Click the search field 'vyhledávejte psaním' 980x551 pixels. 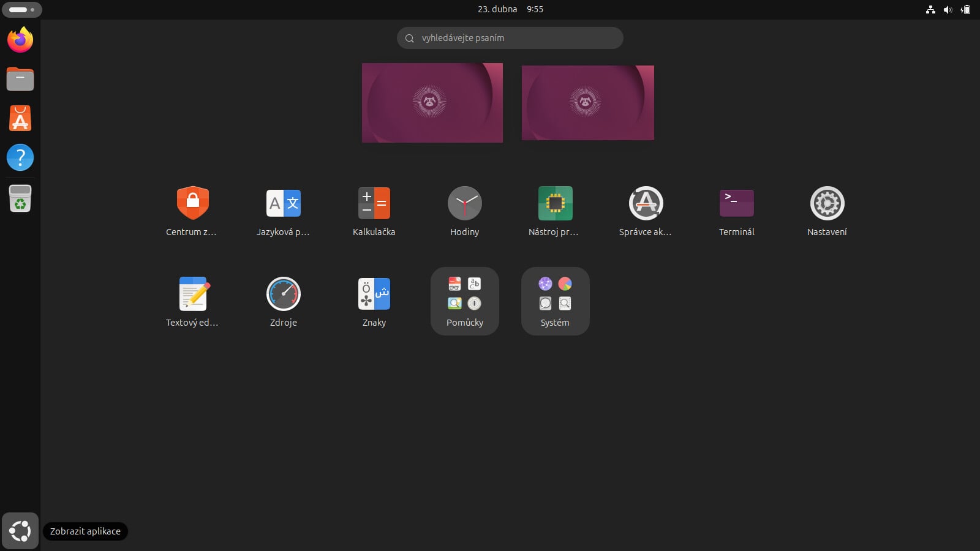click(x=510, y=38)
